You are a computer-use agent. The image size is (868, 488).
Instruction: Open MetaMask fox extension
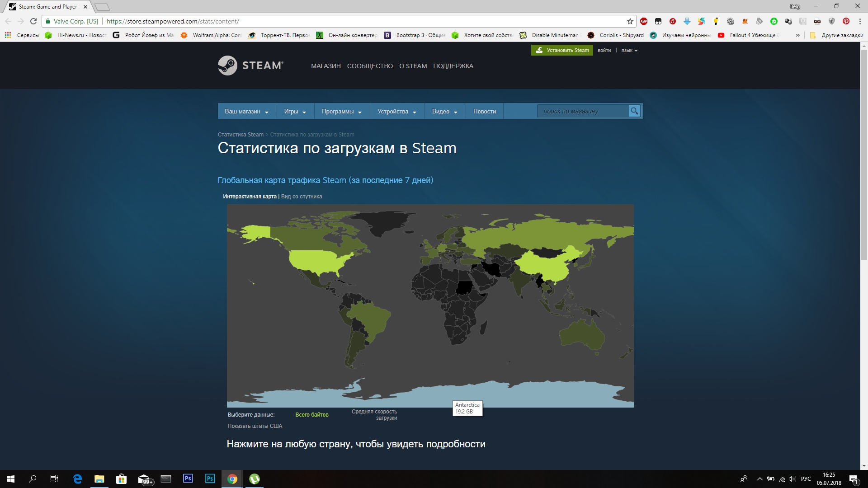[x=745, y=21]
